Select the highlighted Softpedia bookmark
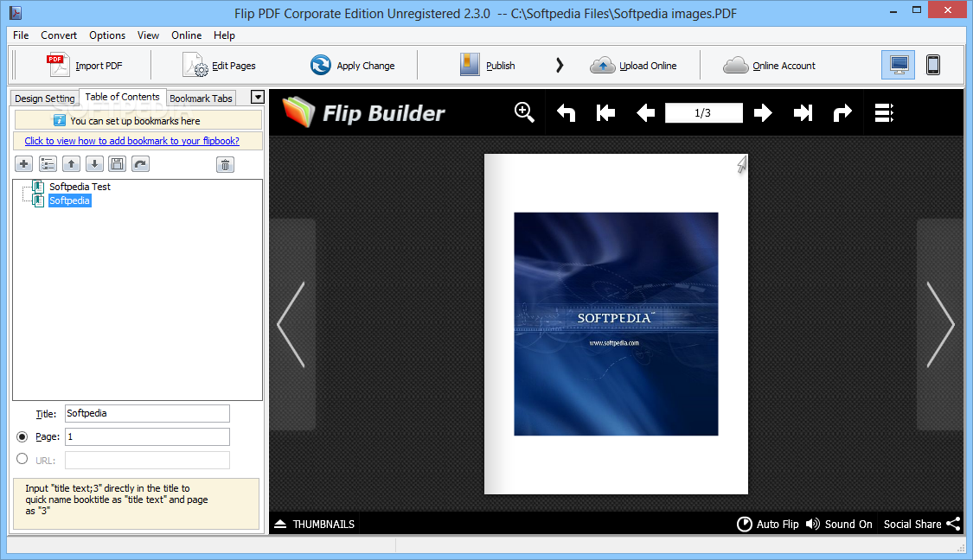This screenshot has width=973, height=560. pos(69,200)
